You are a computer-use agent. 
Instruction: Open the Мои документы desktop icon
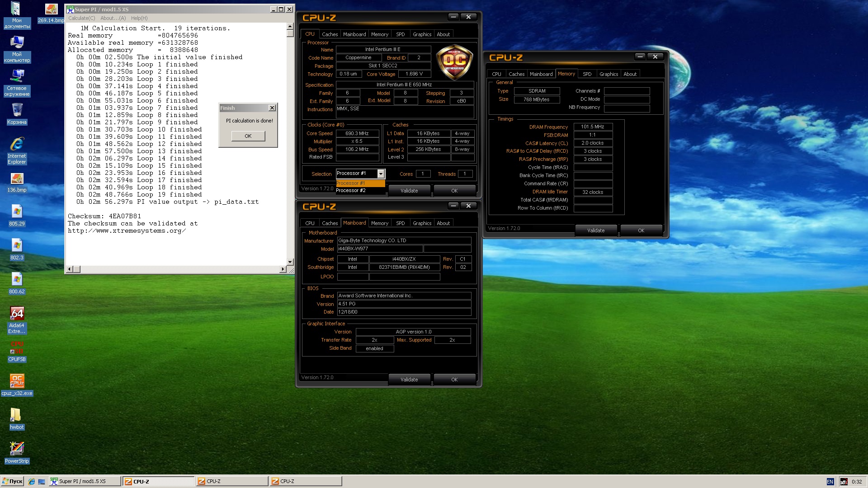click(16, 15)
